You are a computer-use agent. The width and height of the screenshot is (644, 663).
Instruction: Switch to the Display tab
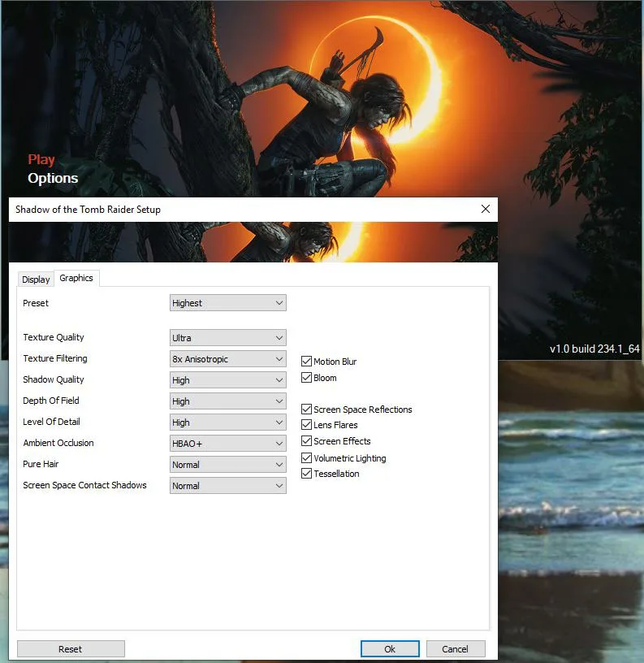pos(36,279)
